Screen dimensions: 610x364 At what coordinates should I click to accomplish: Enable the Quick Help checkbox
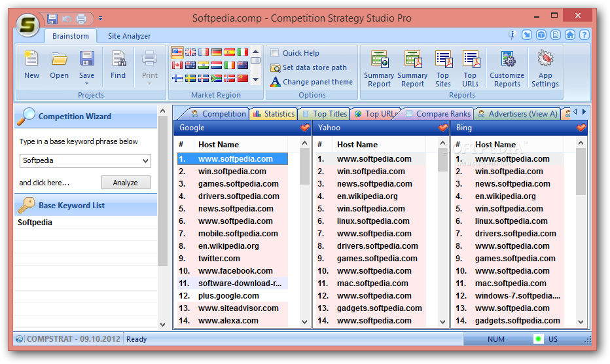pos(275,53)
